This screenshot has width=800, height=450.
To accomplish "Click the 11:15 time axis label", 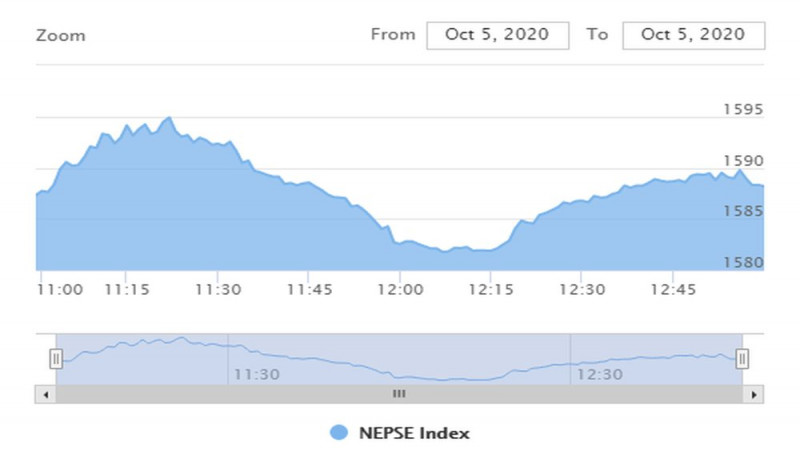I will (126, 289).
